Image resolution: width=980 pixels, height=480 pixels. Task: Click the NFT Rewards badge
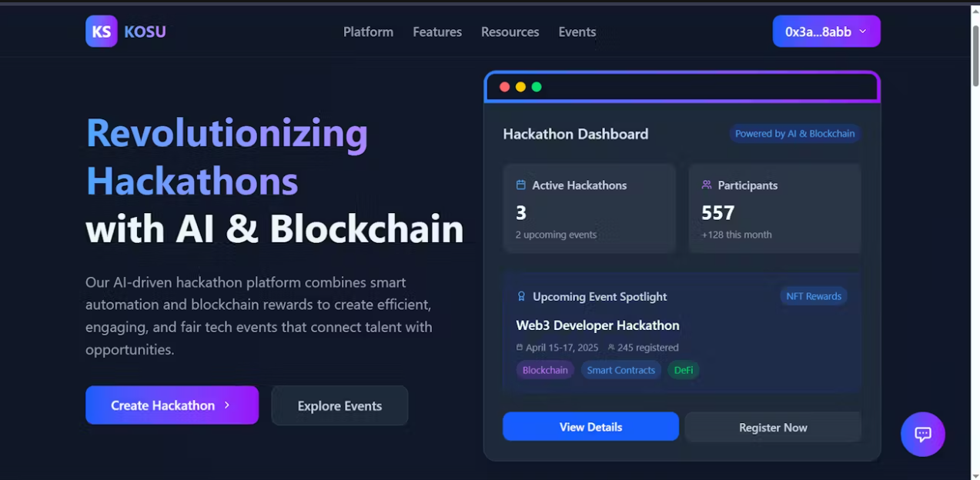tap(814, 296)
